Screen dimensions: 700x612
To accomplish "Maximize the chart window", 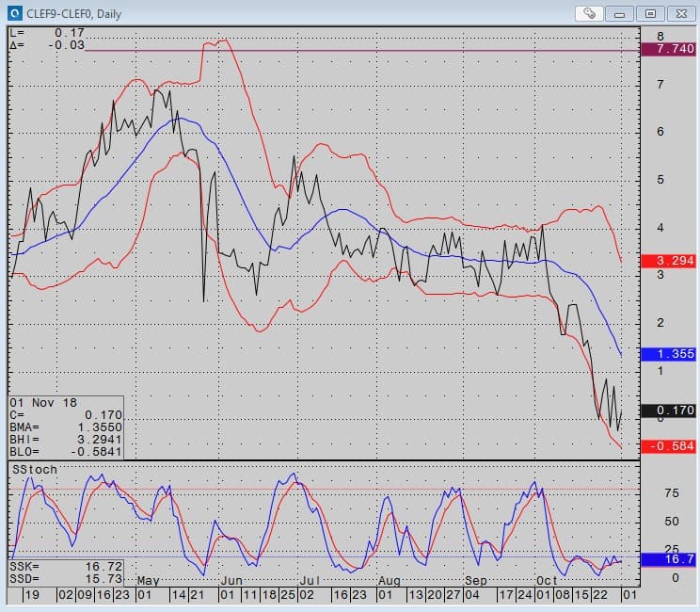I will click(x=649, y=13).
